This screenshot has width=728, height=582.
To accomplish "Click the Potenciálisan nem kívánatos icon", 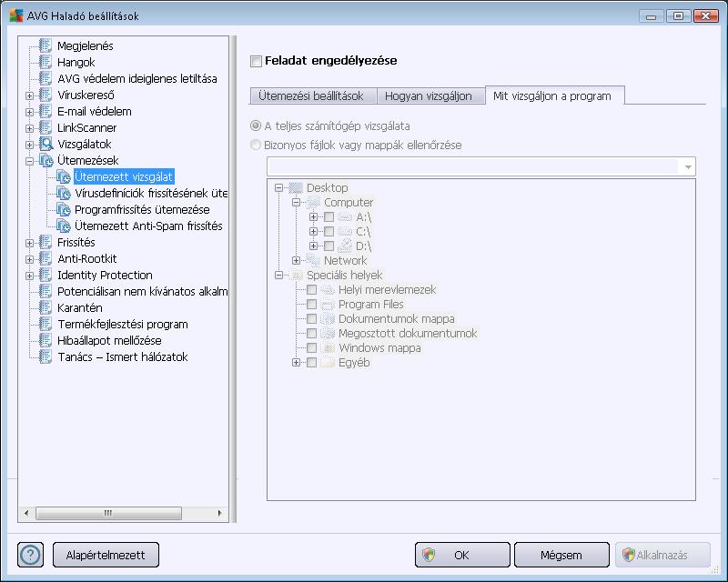I will pos(45,291).
